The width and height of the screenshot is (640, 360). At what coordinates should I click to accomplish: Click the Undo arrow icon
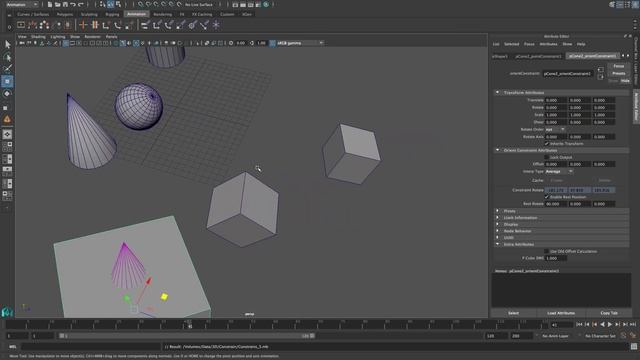click(x=73, y=4)
